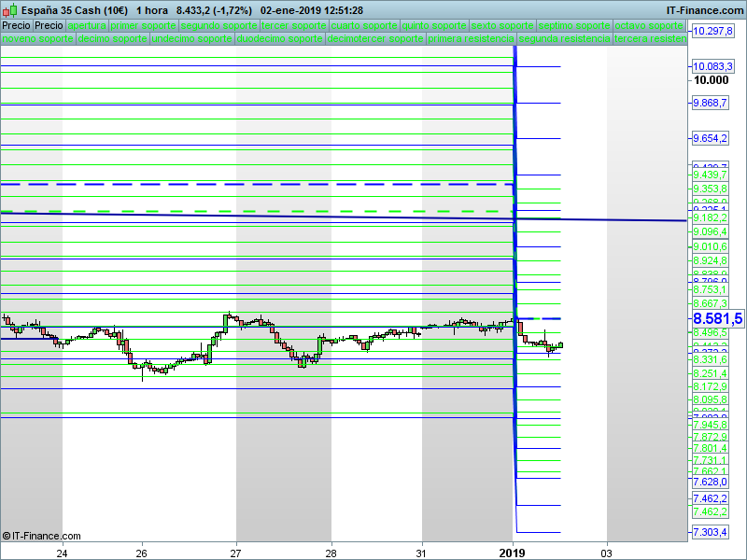
Task: Open the 'tercer soporte' indicator label
Action: (293, 25)
